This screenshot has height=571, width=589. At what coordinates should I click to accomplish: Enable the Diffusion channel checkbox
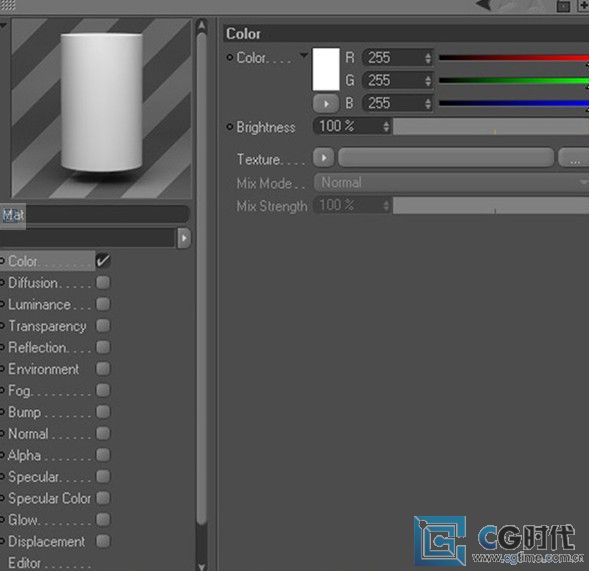point(103,282)
